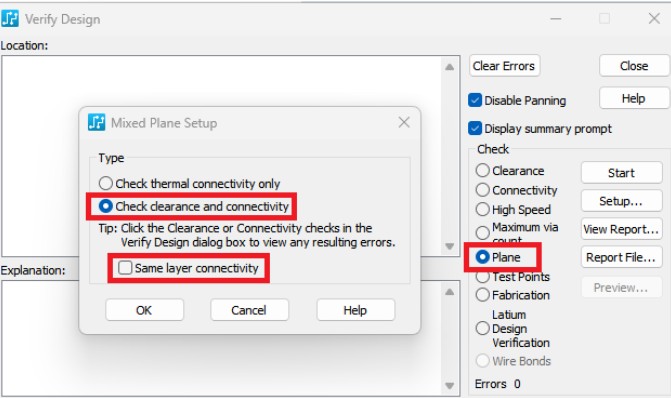
Task: Close the Mixed Plane Setup dialog
Action: [404, 122]
